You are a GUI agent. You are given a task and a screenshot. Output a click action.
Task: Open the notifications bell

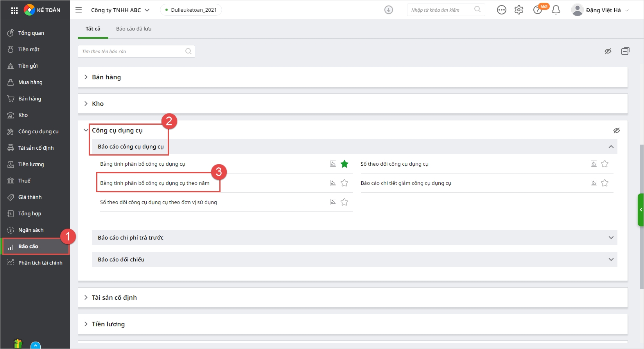556,10
